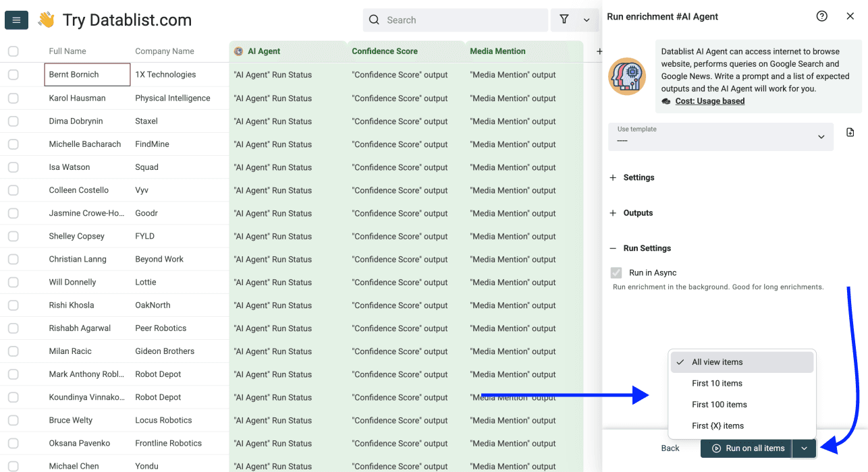Click the search magnifier icon
This screenshot has width=868, height=472.
374,20
